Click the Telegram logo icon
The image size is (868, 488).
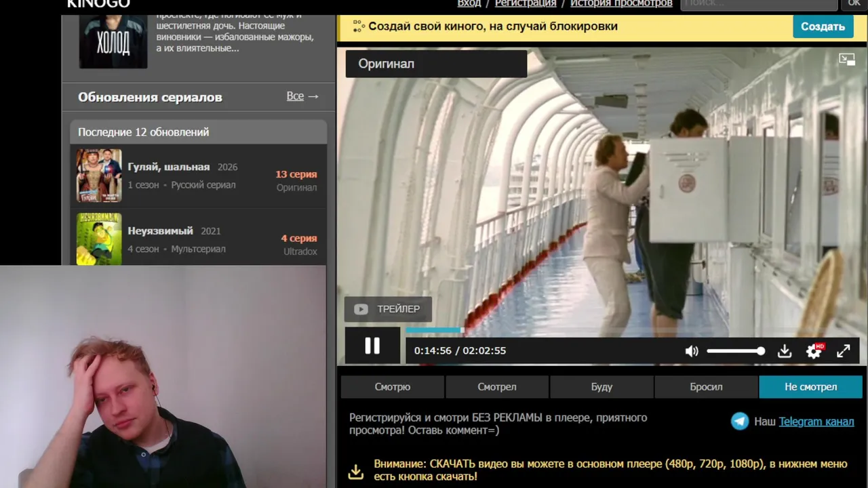pos(740,422)
